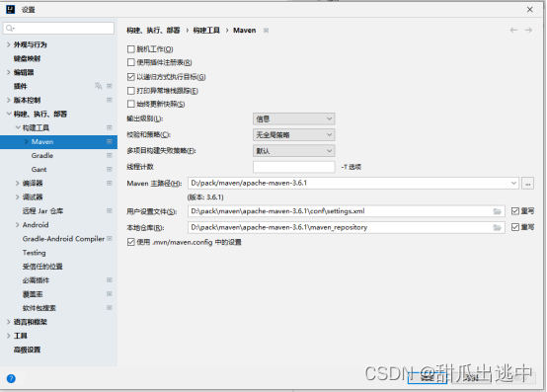Click the project-level icon beside 构建工具

pos(110,127)
